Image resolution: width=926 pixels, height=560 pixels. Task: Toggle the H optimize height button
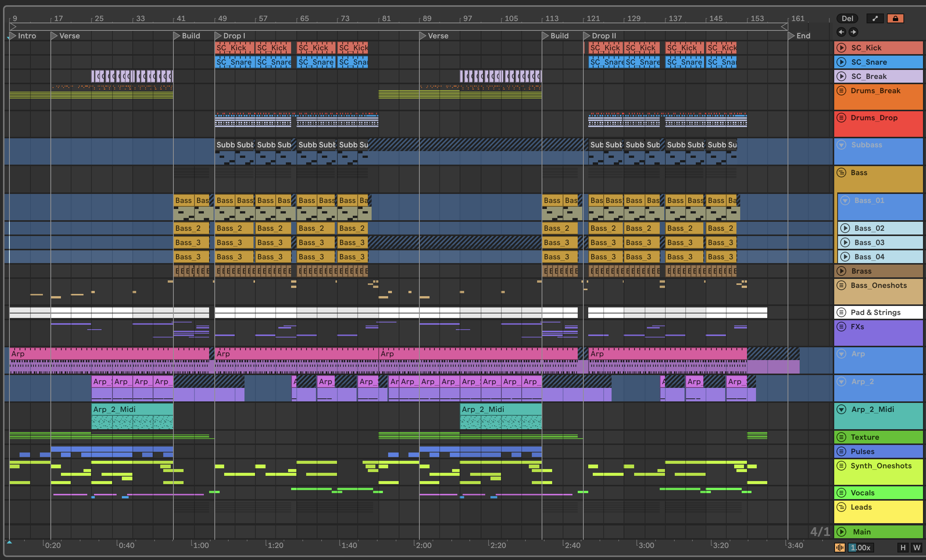pos(903,548)
